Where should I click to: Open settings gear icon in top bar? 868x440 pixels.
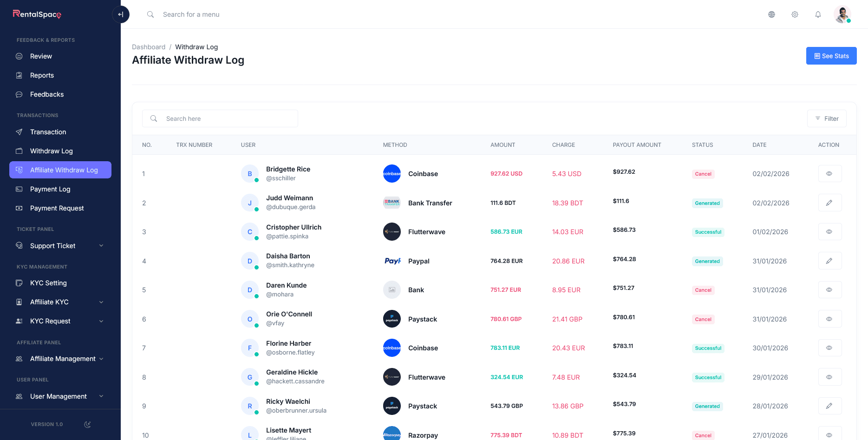(x=795, y=14)
